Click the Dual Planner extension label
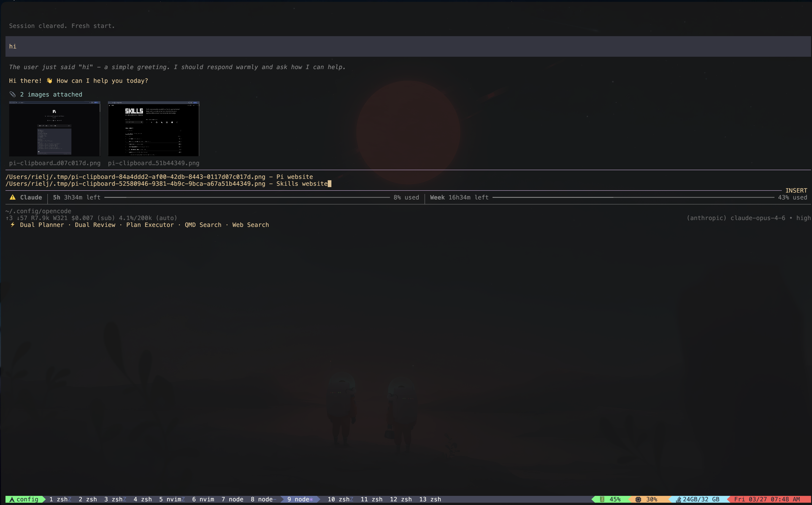 pos(42,225)
